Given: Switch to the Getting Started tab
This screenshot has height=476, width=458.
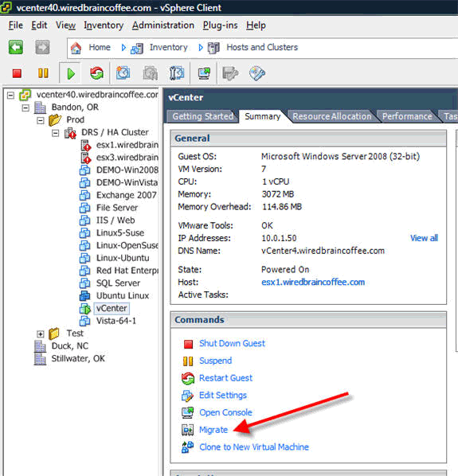Looking at the screenshot, I should (x=202, y=116).
